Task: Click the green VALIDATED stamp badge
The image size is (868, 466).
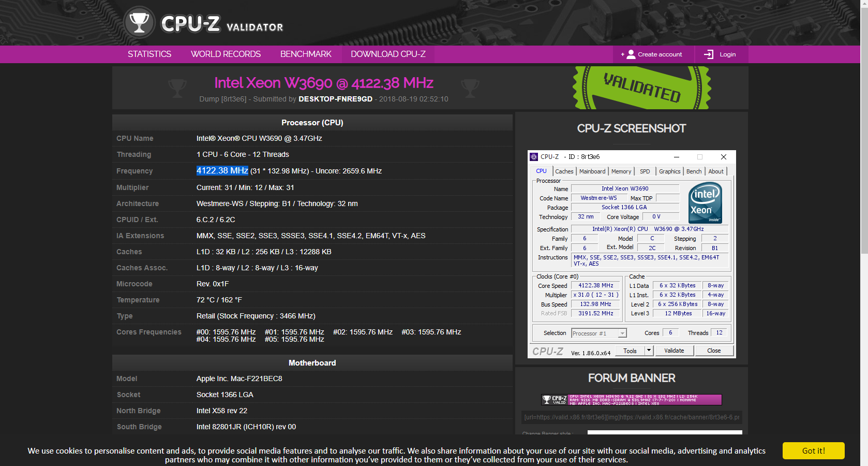Action: 641,88
